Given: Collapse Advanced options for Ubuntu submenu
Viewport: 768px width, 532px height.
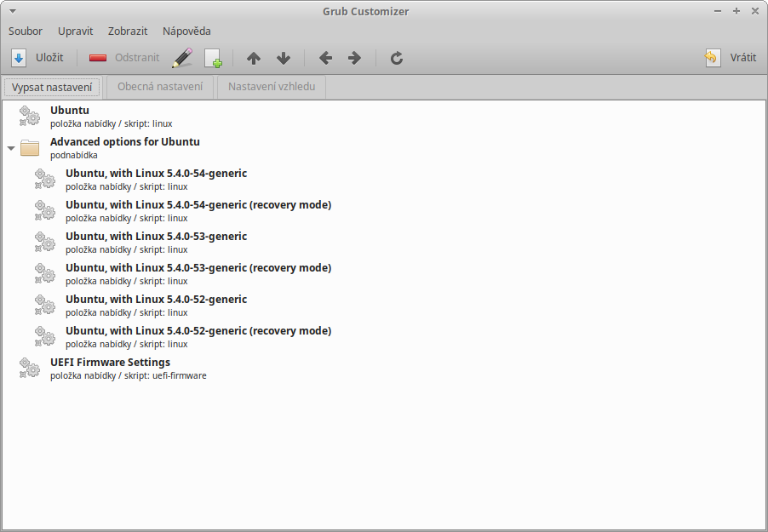Looking at the screenshot, I should 11,148.
